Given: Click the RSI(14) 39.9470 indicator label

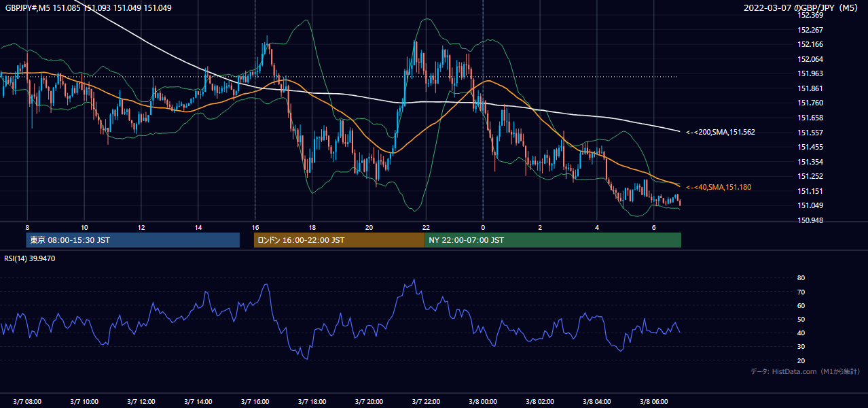Looking at the screenshot, I should click(30, 258).
